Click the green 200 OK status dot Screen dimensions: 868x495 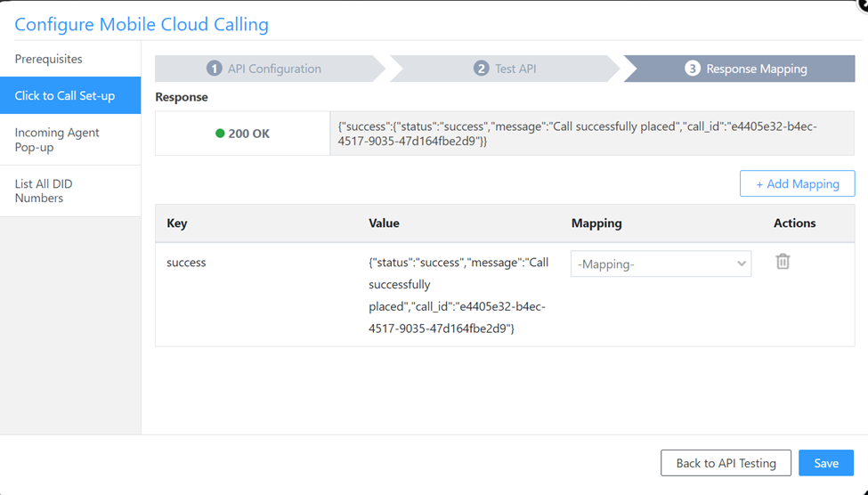[220, 134]
